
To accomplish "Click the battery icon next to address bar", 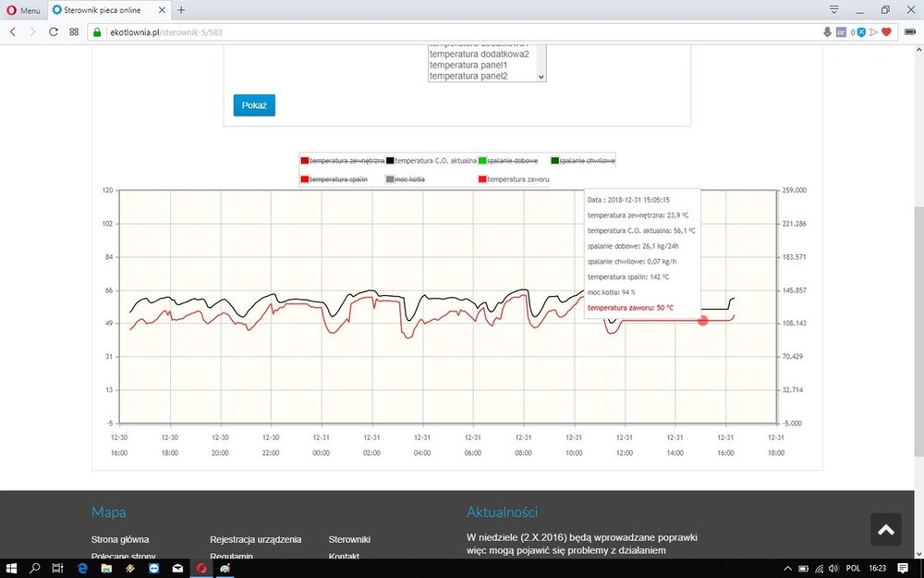I will (x=912, y=31).
